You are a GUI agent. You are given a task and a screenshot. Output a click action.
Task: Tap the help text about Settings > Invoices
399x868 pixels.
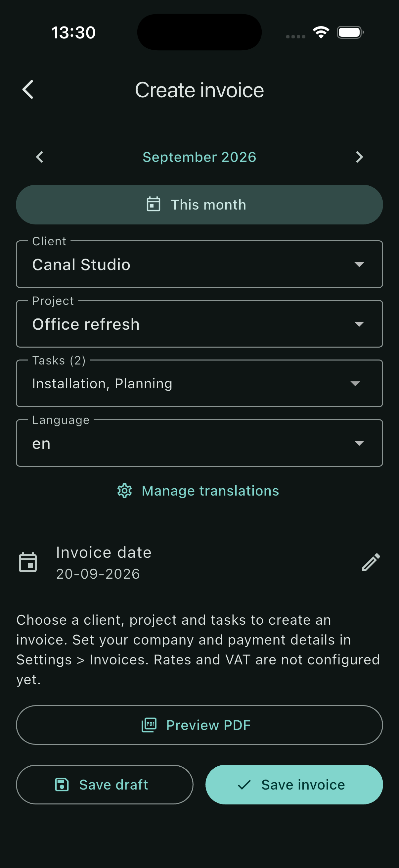pyautogui.click(x=198, y=650)
